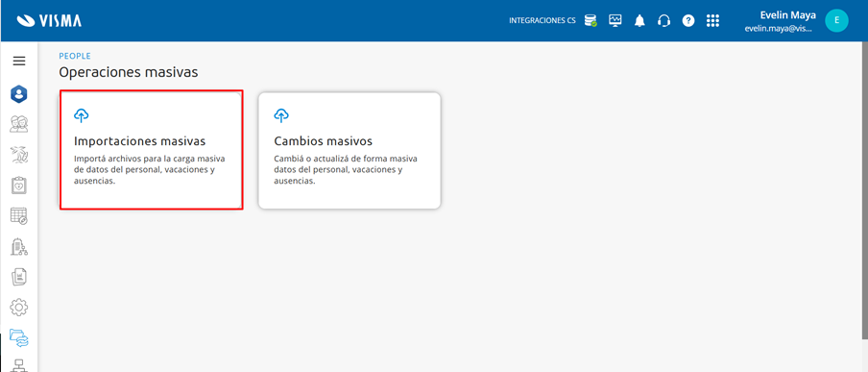Open the people group sidebar icon

click(19, 124)
